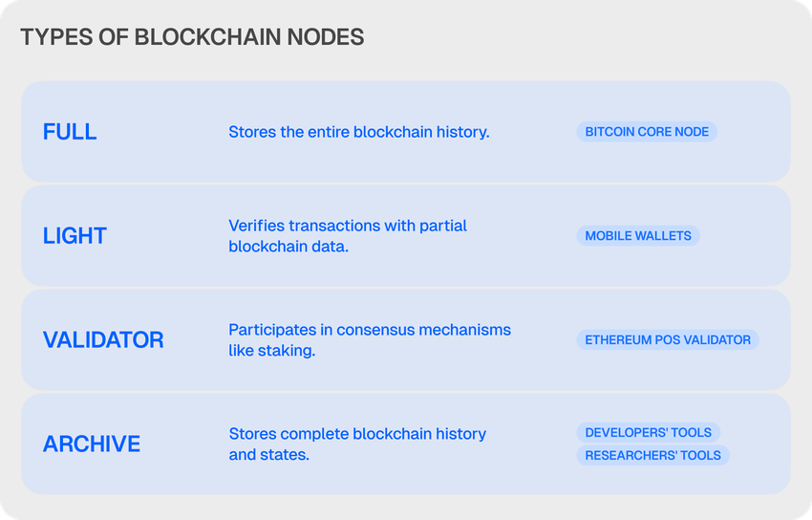Viewport: 812px width, 520px height.
Task: Click the TYPES OF BLOCKCHAIN NODES heading
Action: [x=192, y=37]
